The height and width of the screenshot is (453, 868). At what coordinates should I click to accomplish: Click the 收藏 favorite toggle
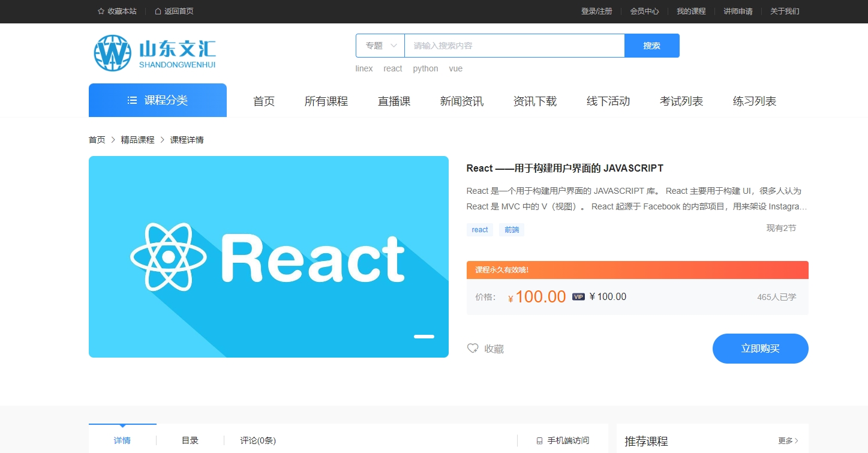point(485,349)
